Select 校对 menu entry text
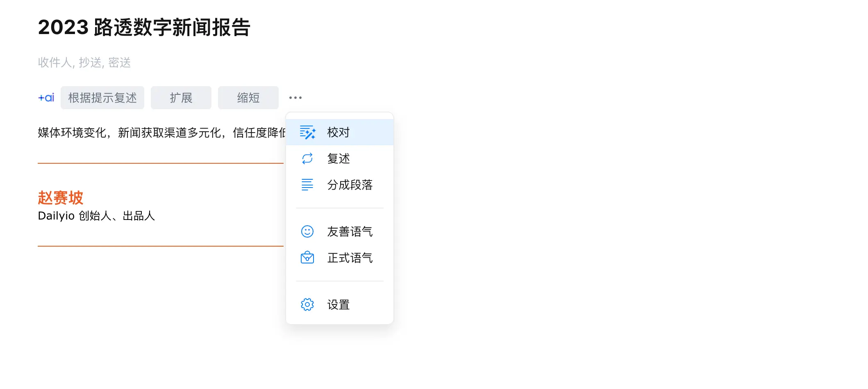The image size is (868, 389). (x=339, y=132)
